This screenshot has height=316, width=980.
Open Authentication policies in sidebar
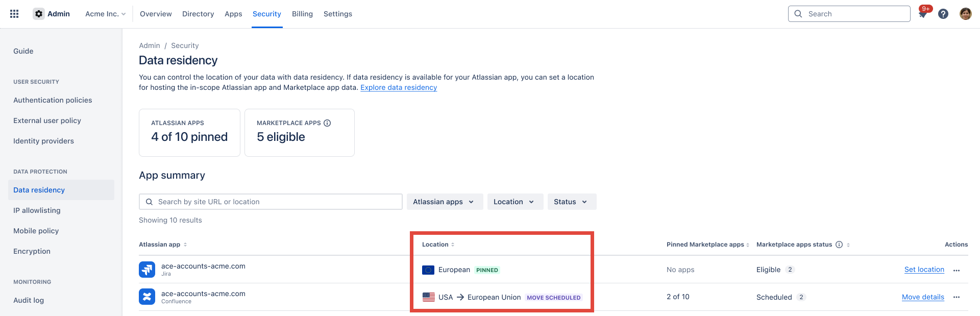(x=53, y=100)
